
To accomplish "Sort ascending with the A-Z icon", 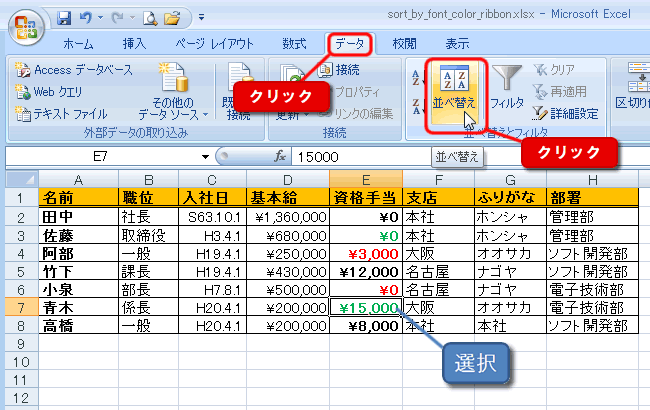I will tap(417, 77).
